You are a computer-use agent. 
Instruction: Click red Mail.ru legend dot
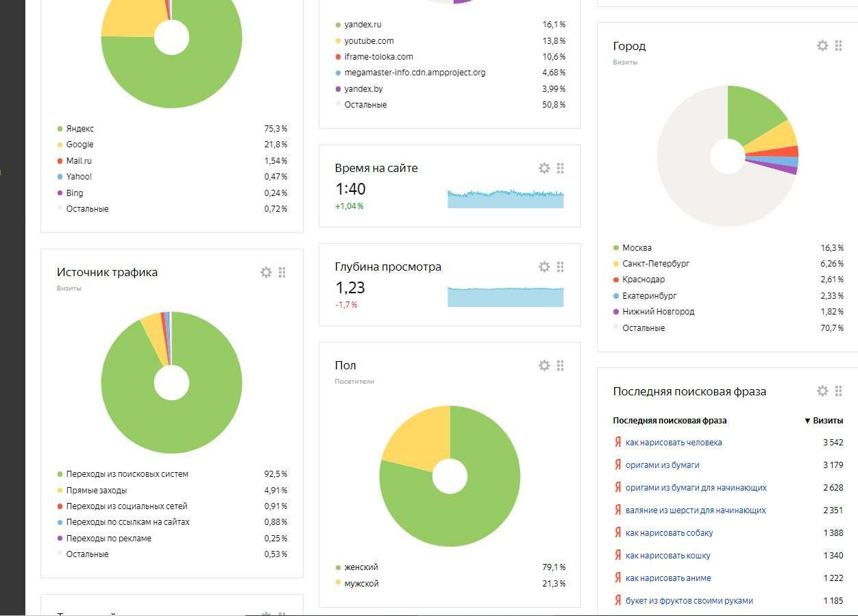click(x=60, y=161)
